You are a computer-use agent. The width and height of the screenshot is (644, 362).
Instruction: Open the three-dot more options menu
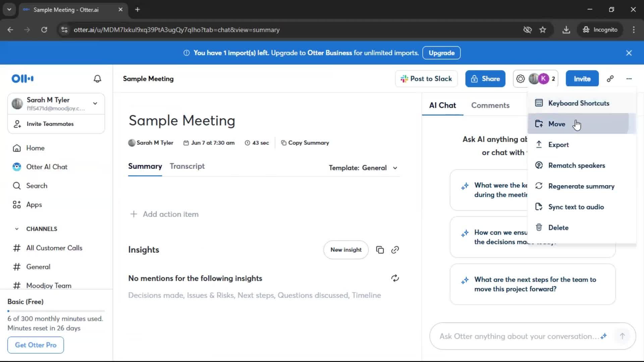(629, 79)
